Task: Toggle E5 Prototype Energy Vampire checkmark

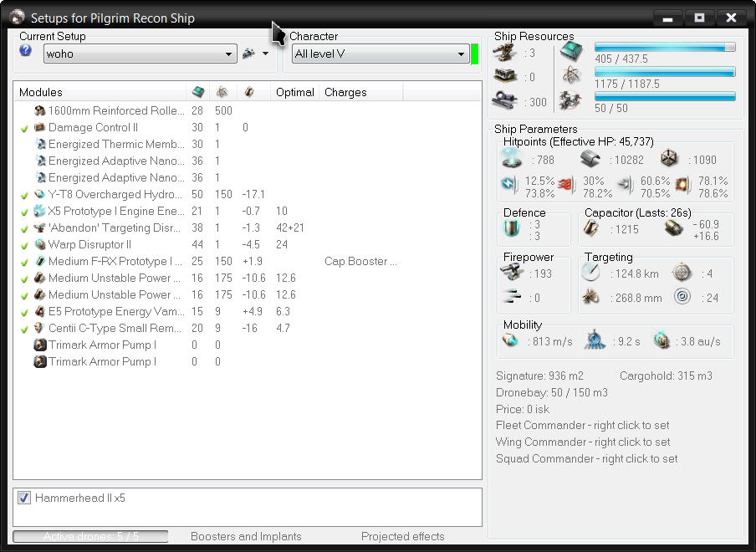Action: [24, 313]
